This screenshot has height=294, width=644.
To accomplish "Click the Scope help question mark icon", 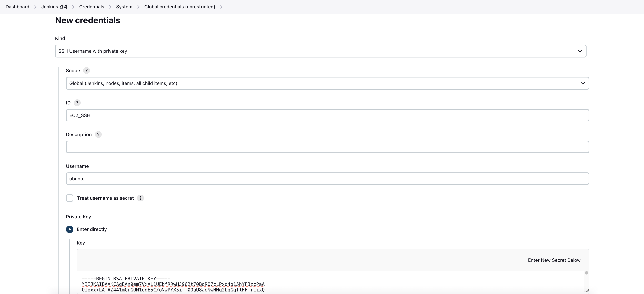I will [x=86, y=71].
